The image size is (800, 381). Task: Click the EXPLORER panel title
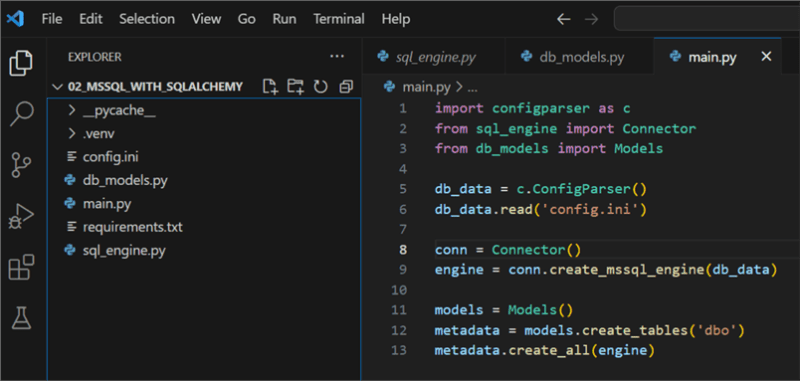click(x=95, y=57)
